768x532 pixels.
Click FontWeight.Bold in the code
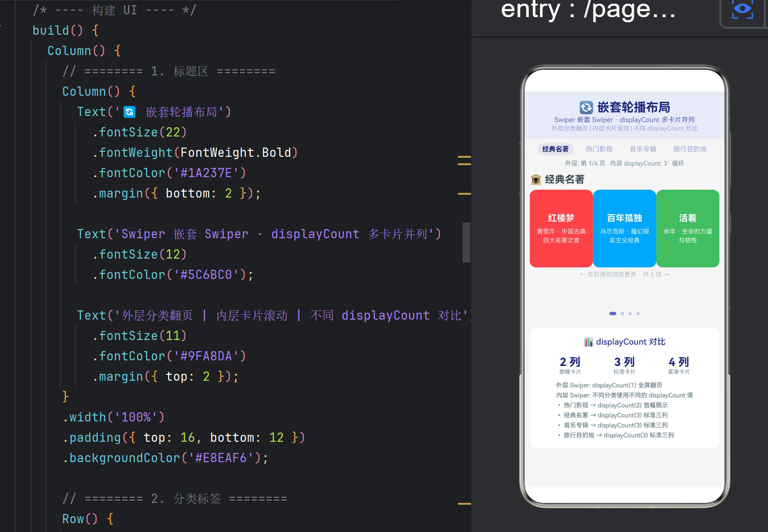(236, 153)
